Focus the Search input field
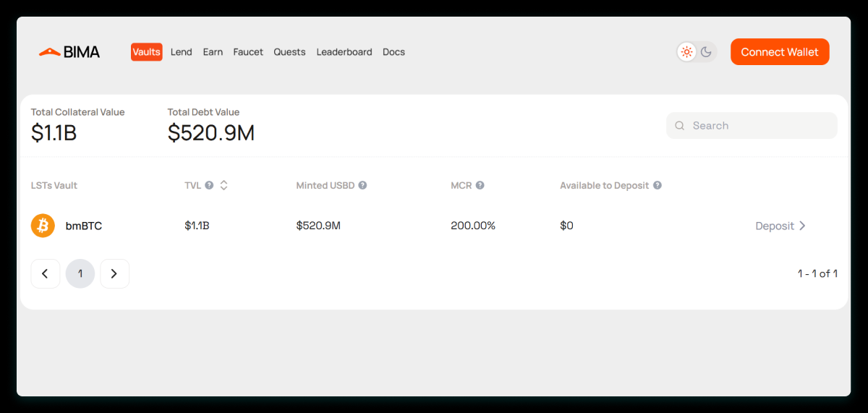The width and height of the screenshot is (868, 413). coord(752,126)
